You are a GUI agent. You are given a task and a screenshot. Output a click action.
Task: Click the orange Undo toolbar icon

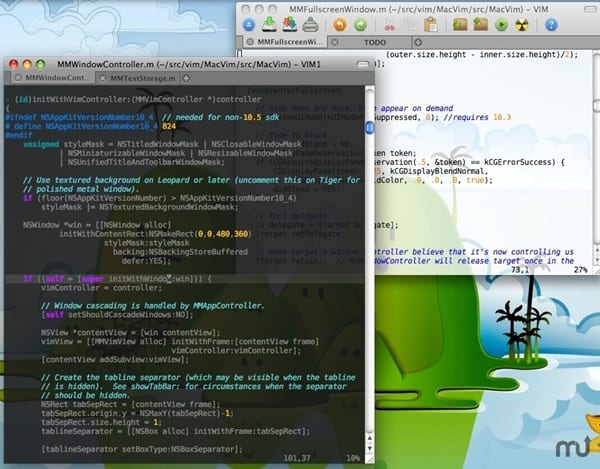pyautogui.click(x=339, y=25)
